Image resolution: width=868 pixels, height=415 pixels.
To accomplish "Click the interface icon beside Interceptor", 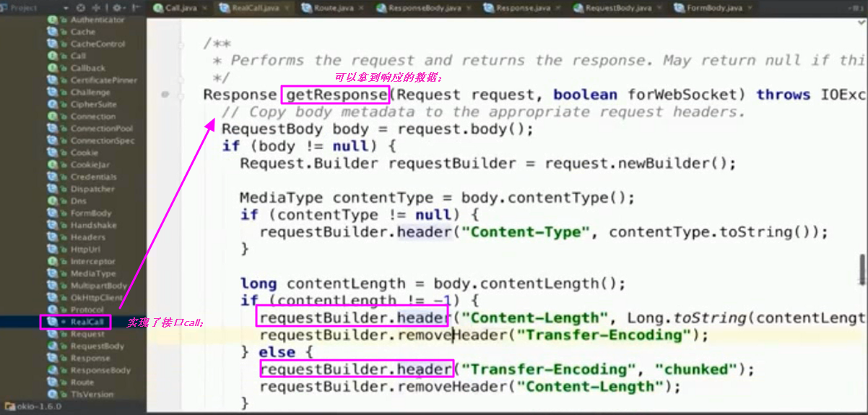I will click(x=53, y=262).
